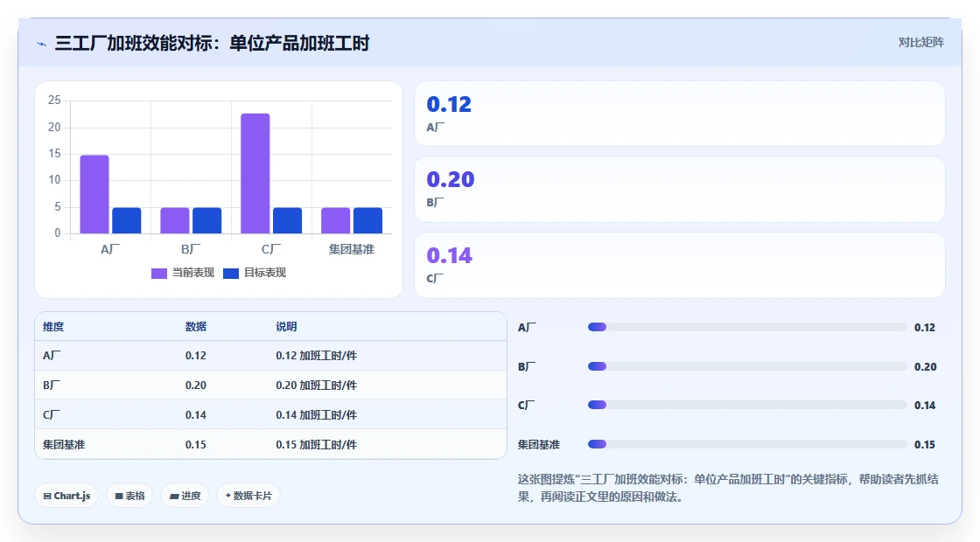This screenshot has height=542, width=980.
Task: Click the 维度 column header
Action: point(53,327)
